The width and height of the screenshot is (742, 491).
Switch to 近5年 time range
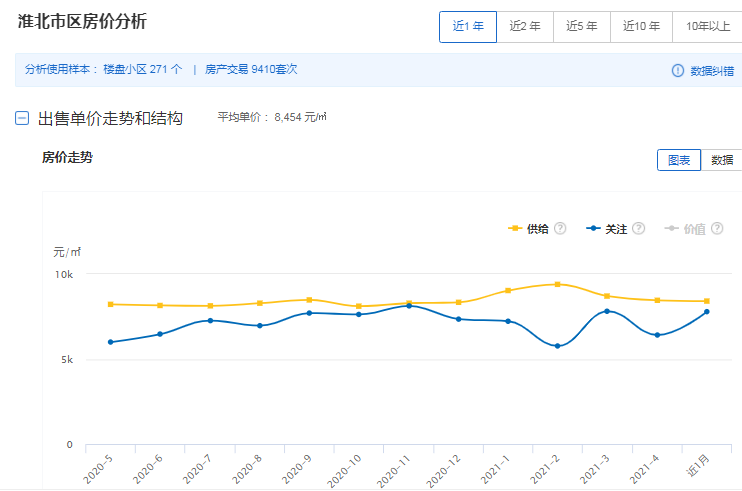pos(582,27)
